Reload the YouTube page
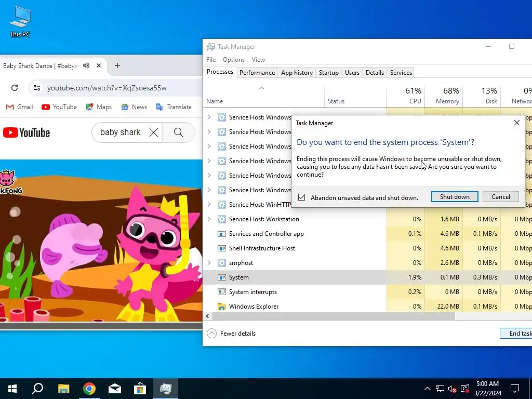The image size is (532, 399). coord(15,88)
